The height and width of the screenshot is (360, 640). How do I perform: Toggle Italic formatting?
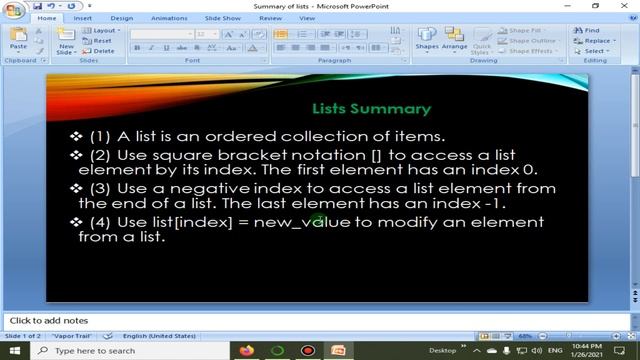point(151,48)
